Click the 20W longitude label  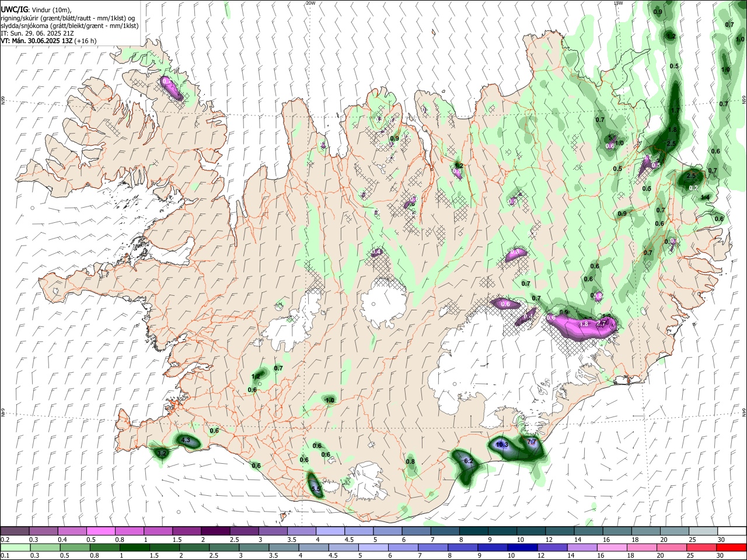(x=310, y=3)
